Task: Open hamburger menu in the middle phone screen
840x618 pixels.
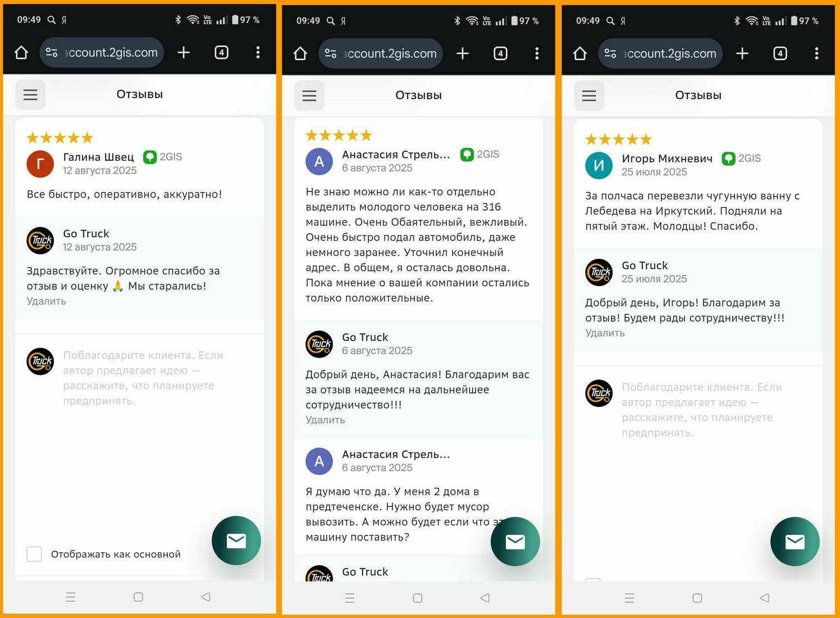Action: (x=309, y=95)
